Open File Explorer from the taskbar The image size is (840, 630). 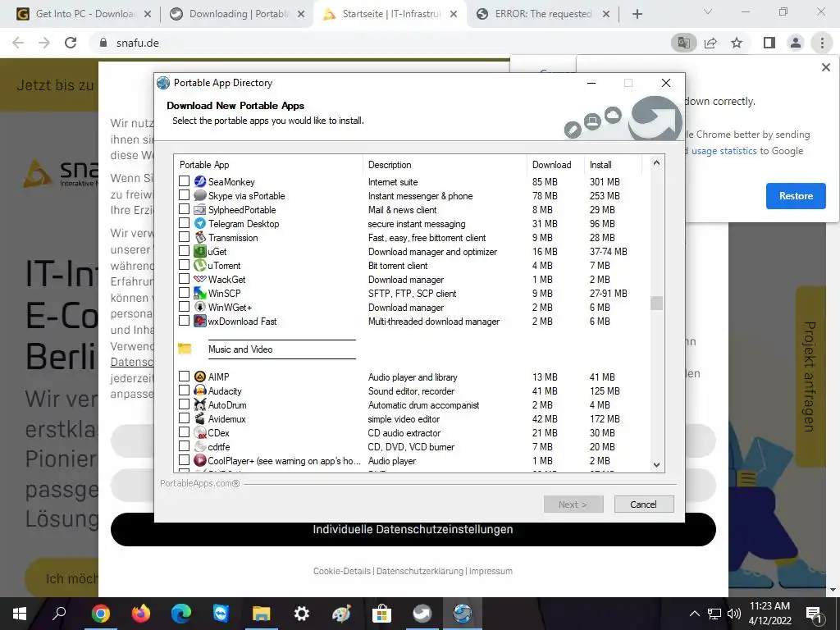[x=262, y=614]
